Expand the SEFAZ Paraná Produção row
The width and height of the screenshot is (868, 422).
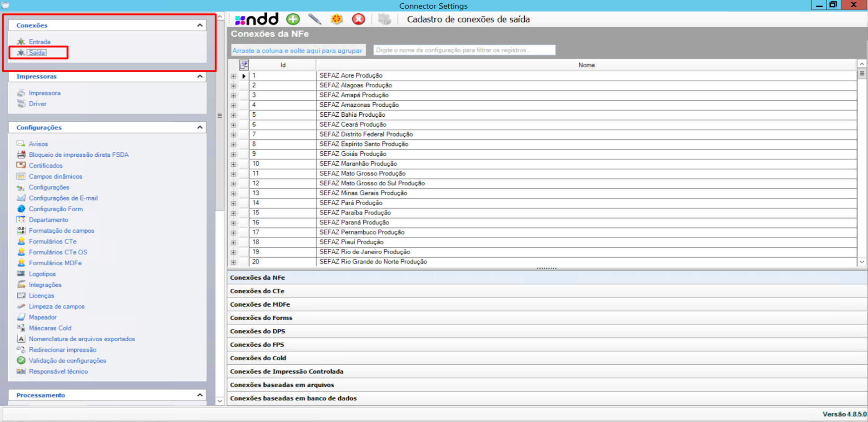coord(233,223)
